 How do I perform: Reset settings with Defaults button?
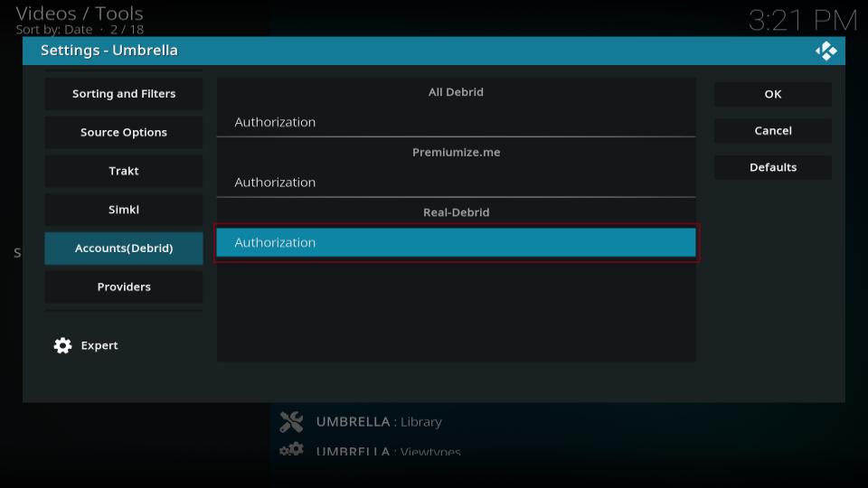[773, 167]
